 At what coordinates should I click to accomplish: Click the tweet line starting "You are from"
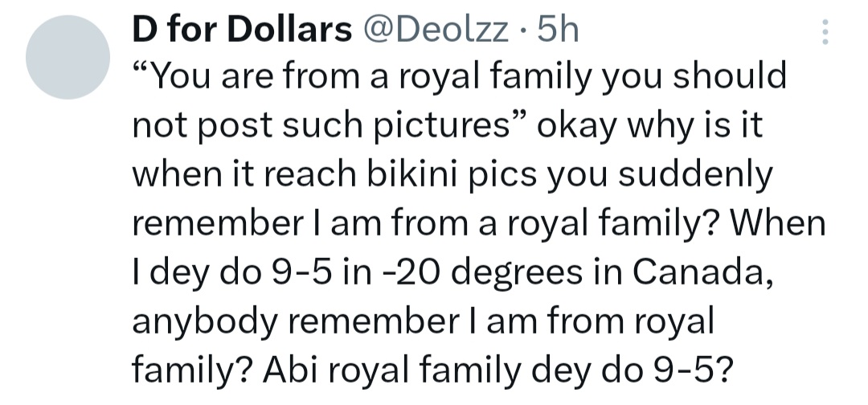[458, 77]
